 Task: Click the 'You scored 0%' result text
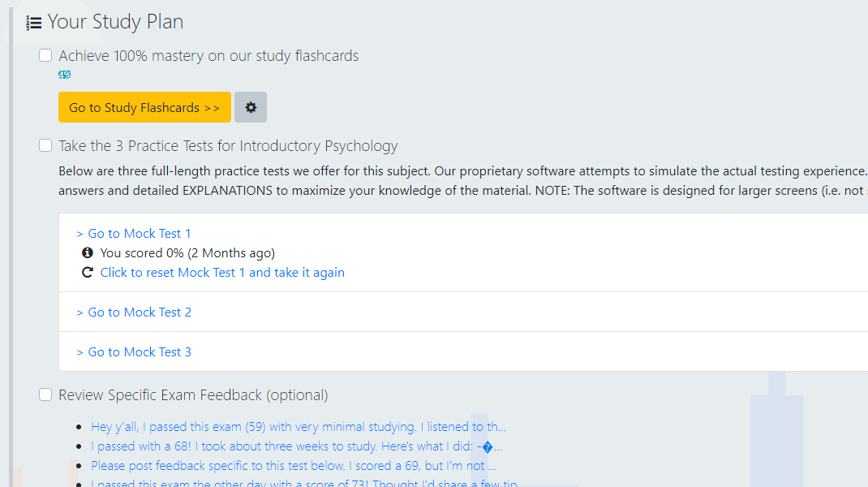[187, 253]
